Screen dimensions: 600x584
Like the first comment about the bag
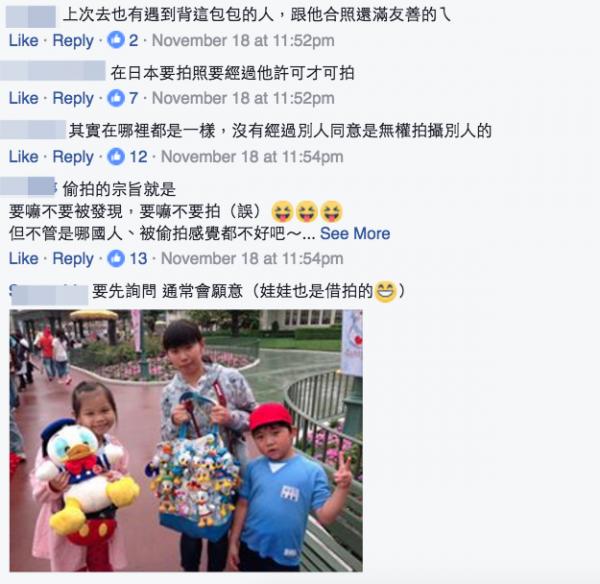[x=24, y=40]
